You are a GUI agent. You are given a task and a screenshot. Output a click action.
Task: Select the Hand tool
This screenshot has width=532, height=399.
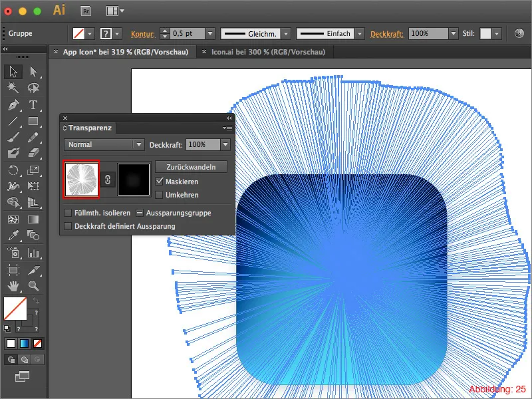coord(13,286)
